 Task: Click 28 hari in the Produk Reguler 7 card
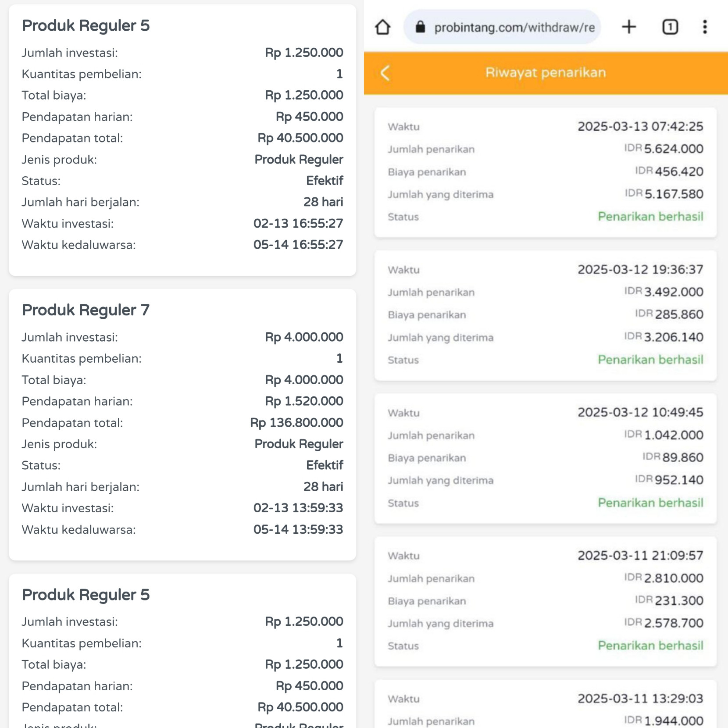click(323, 487)
